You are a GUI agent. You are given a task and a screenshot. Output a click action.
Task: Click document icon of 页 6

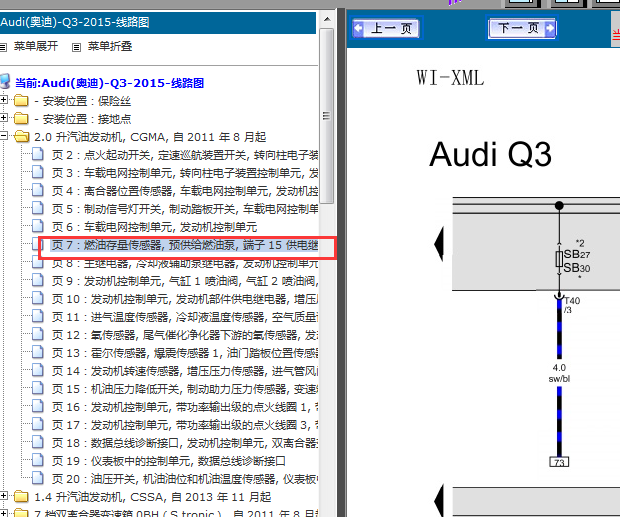pyautogui.click(x=38, y=226)
